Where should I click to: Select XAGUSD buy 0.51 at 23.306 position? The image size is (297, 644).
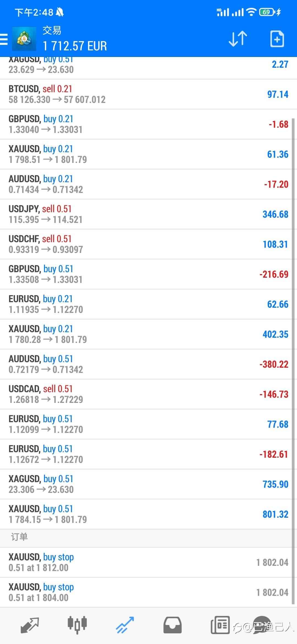[x=148, y=484]
